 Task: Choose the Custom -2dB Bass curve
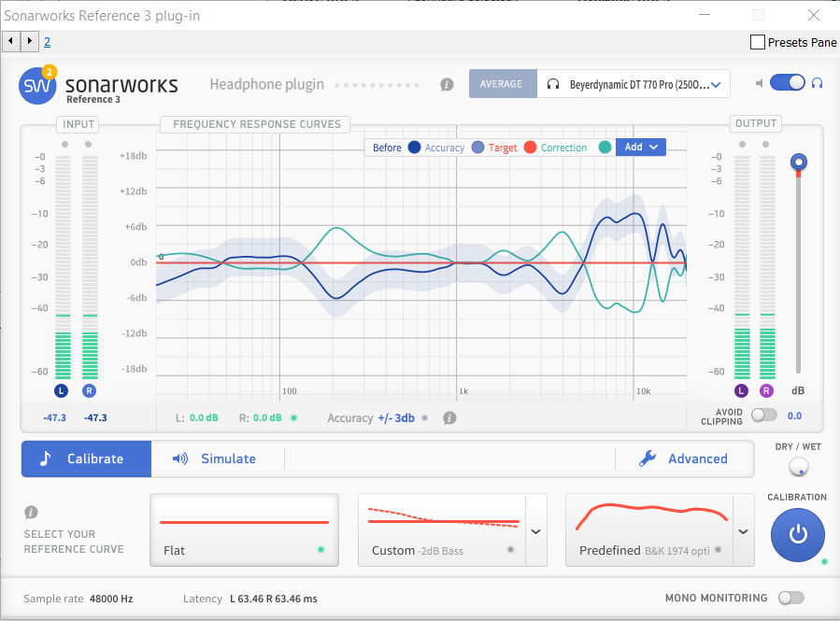(442, 530)
